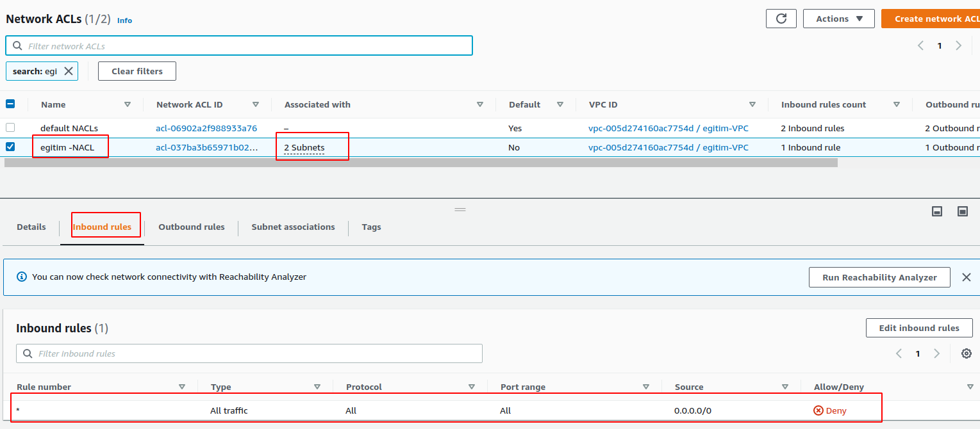
Task: Open the Inbound rules tab
Action: 102,227
